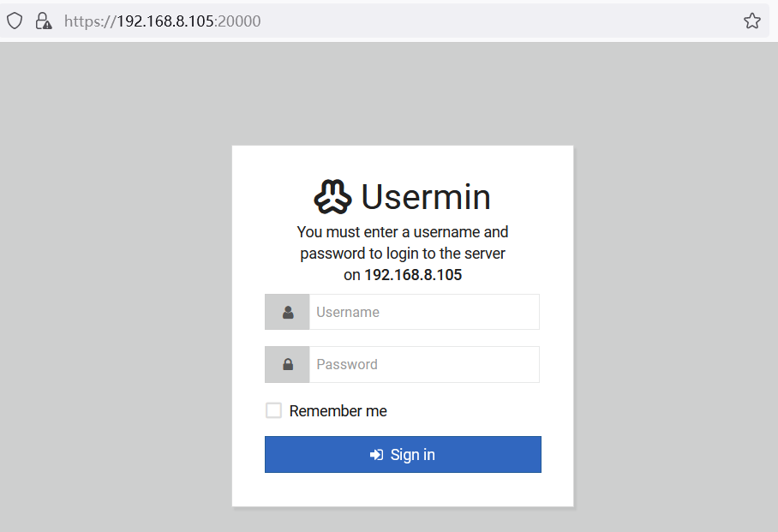Click the user silhouette icon beside Username

288,313
